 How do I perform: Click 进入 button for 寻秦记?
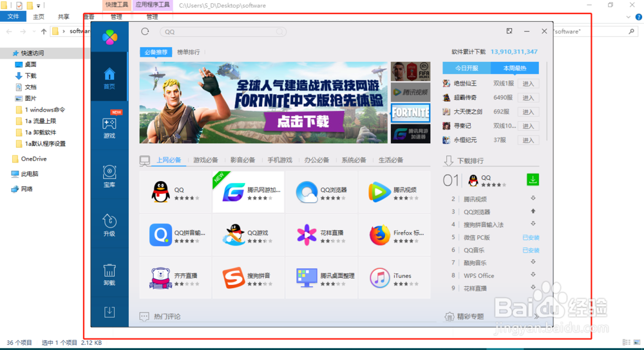[x=528, y=126]
